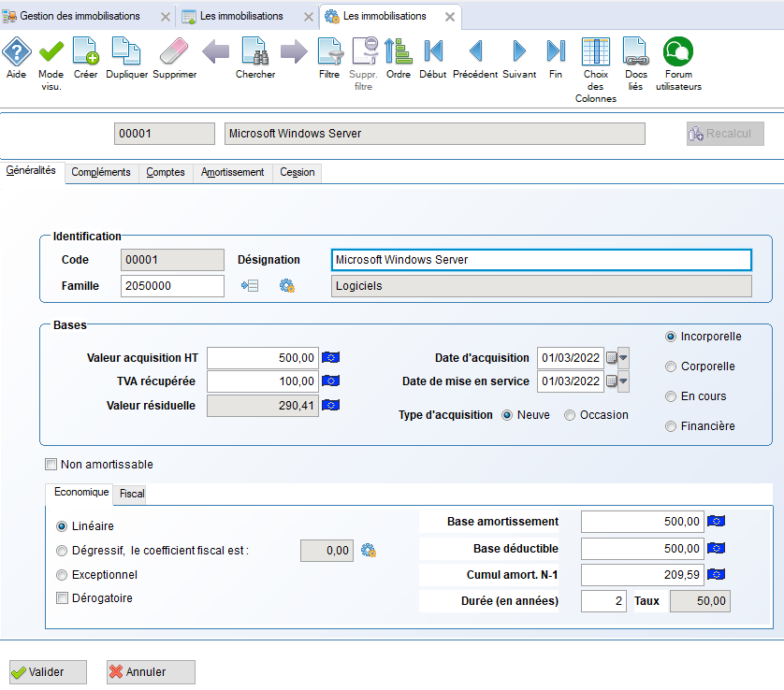Choose Occasion as acquisition type
This screenshot has width=784, height=690.
point(570,416)
